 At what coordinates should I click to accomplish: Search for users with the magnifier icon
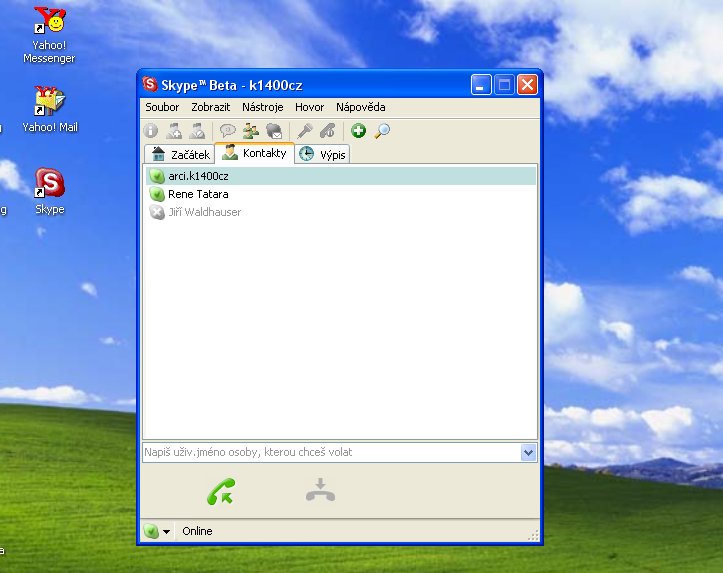click(382, 131)
